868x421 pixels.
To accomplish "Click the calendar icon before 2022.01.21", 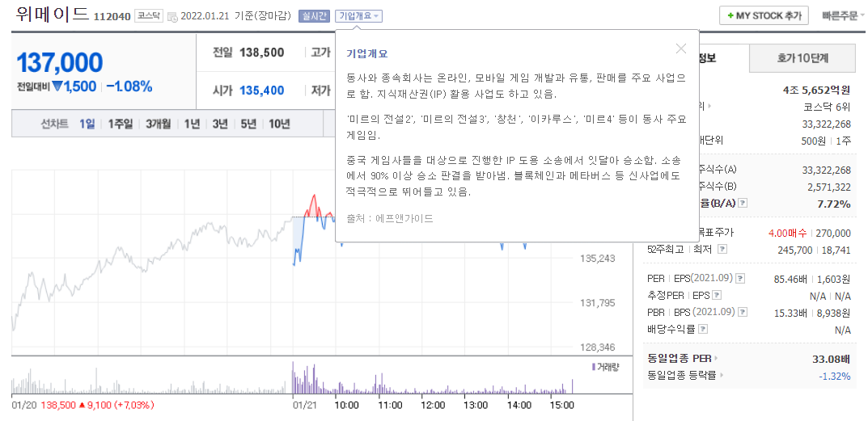I will click(x=172, y=17).
